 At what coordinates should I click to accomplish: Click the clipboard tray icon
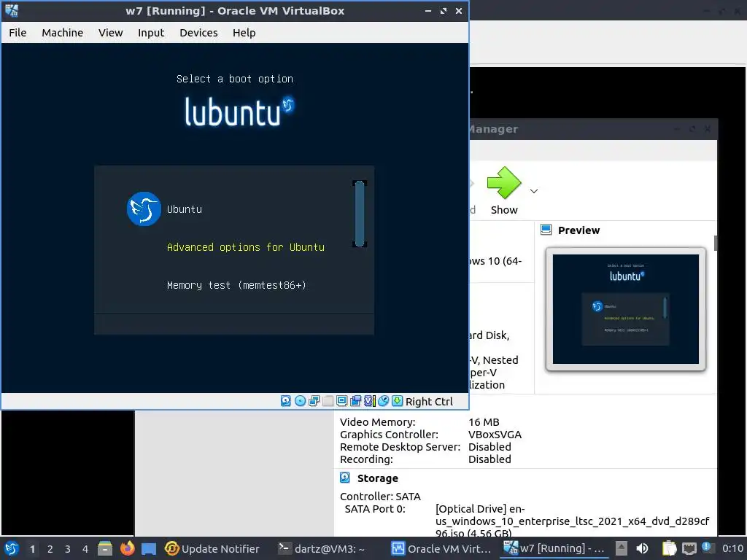click(670, 548)
